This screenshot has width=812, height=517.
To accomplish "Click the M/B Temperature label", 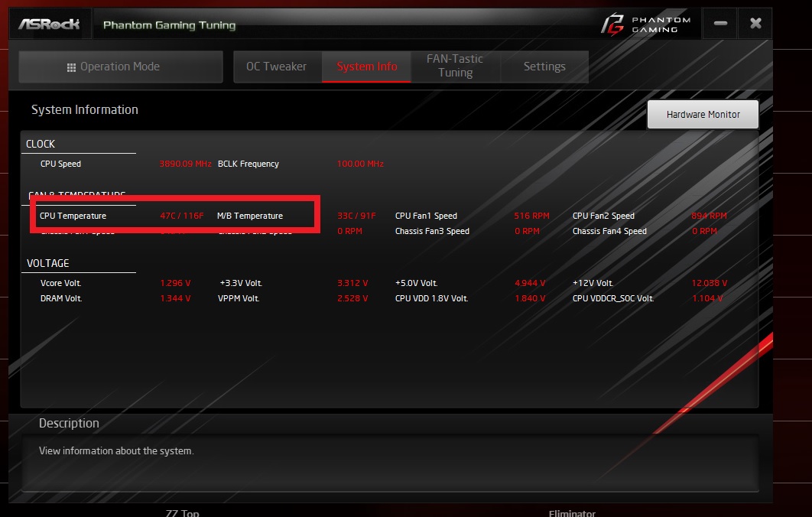I will pos(250,216).
